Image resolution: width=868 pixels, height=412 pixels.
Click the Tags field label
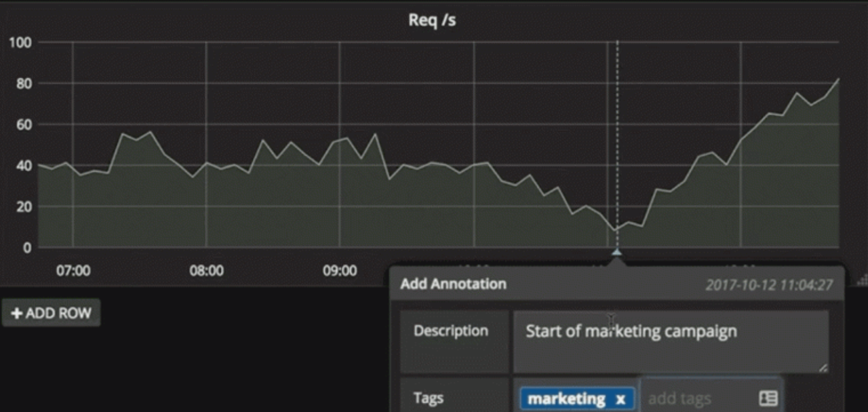click(x=428, y=398)
